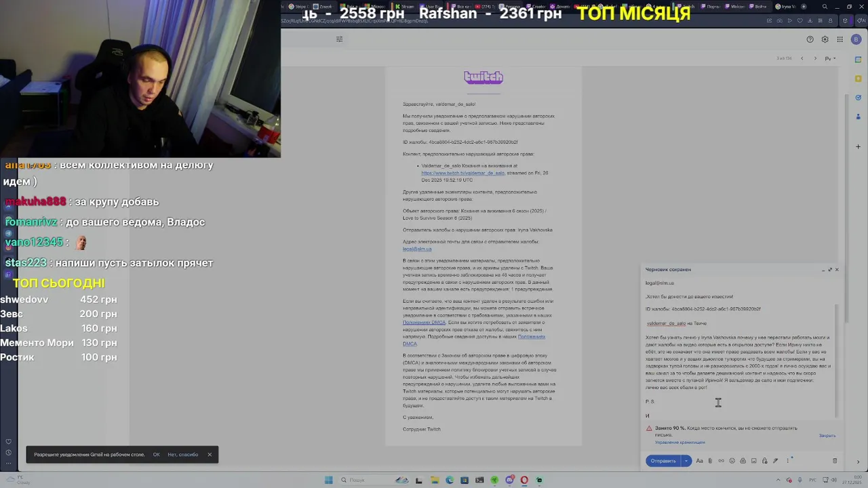Viewport: 868px width, 488px height.
Task: Close the Gmail notification prompt
Action: 210,455
